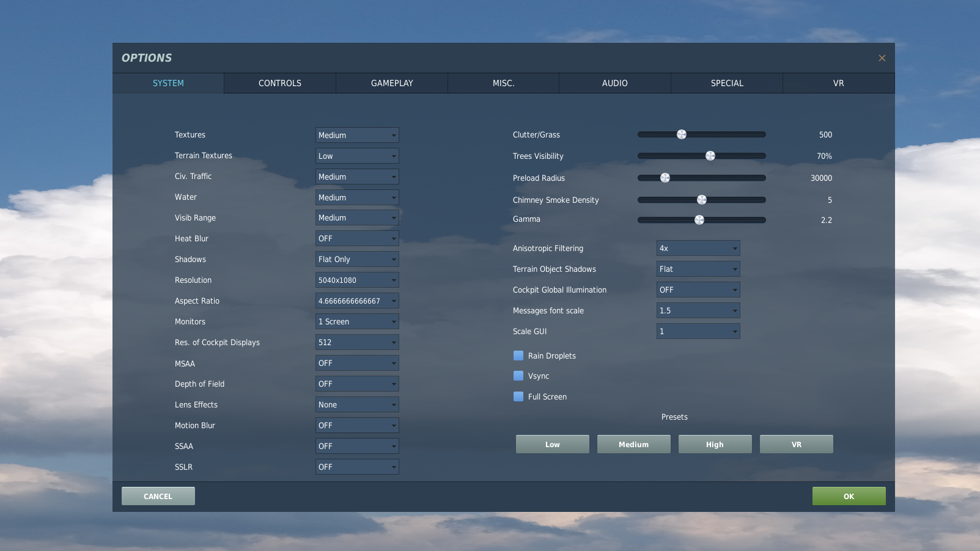Expand the Terrain Object Shadows dropdown
Viewport: 980px width, 551px height.
[x=698, y=269]
